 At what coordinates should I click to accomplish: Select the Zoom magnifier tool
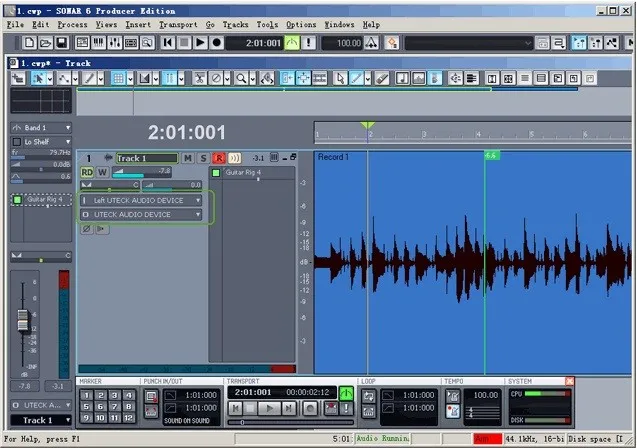click(x=241, y=78)
